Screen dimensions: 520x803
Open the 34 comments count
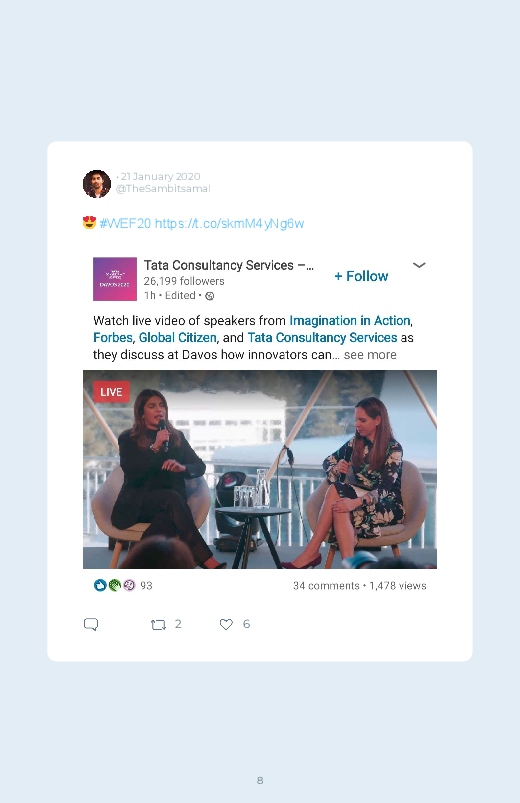click(326, 586)
